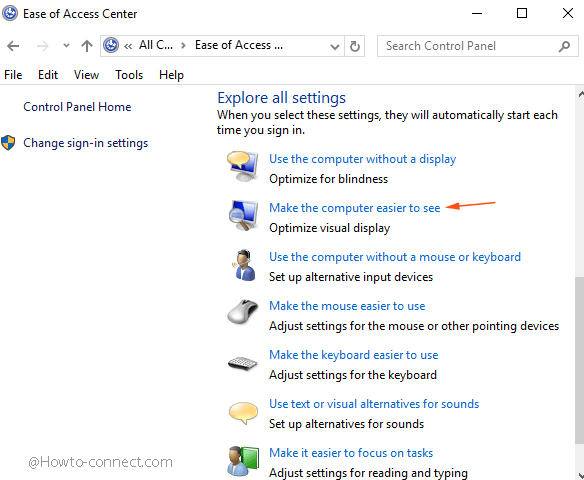Image resolution: width=584 pixels, height=480 pixels.
Task: Click the yellow speech bubble icon
Action: pyautogui.click(x=243, y=413)
